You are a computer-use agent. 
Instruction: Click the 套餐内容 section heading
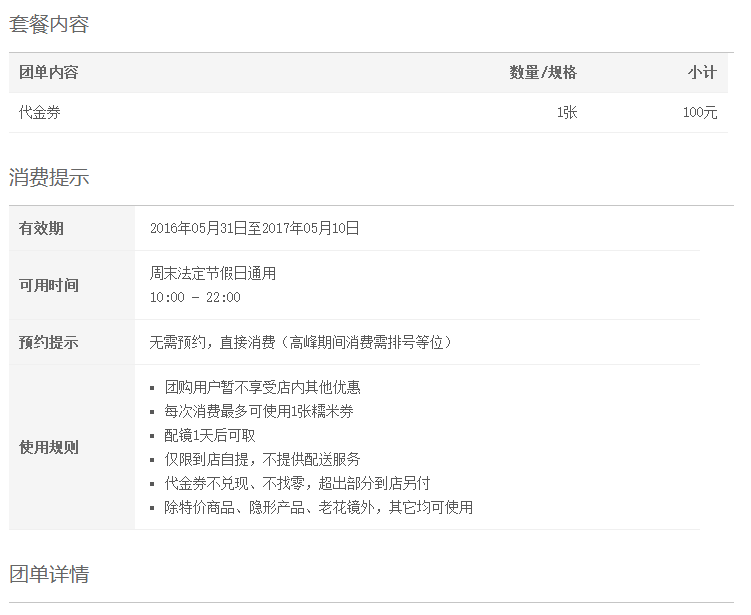pyautogui.click(x=49, y=25)
